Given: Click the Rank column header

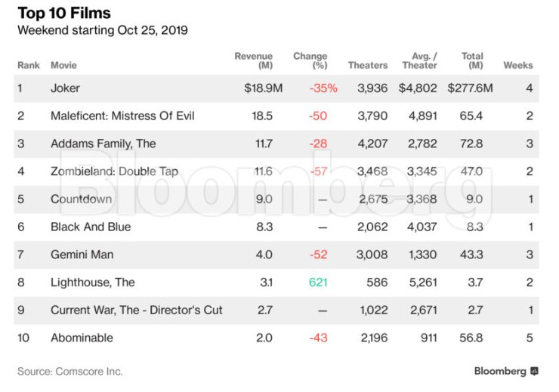Looking at the screenshot, I should coord(29,66).
